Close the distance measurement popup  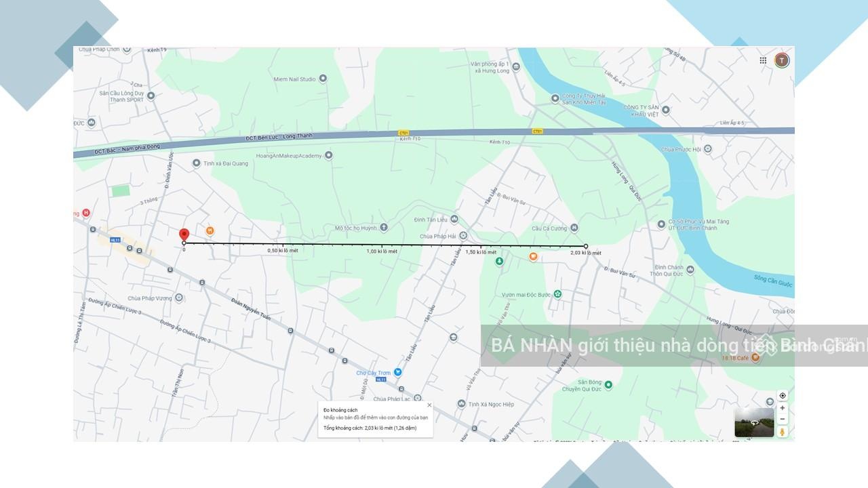429,405
